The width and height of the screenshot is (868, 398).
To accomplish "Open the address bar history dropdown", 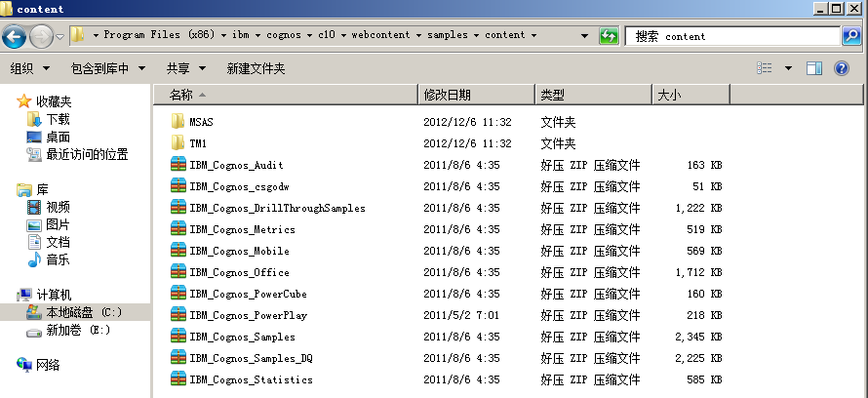I will (584, 36).
